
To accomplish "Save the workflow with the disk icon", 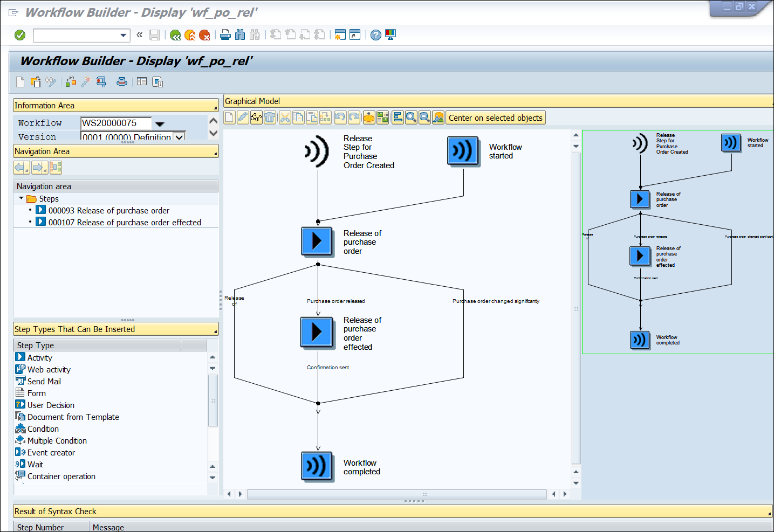I will (154, 34).
